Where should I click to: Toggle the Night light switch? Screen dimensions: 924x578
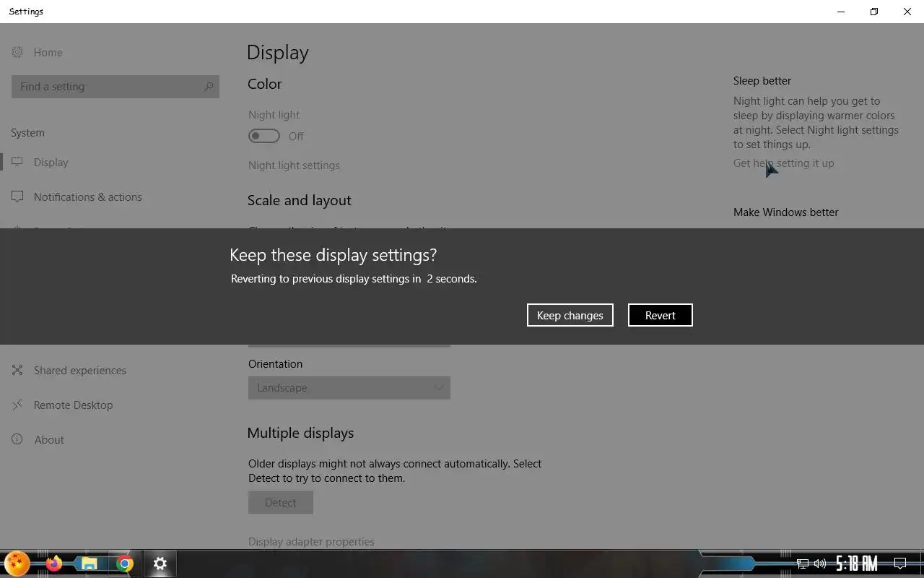264,136
